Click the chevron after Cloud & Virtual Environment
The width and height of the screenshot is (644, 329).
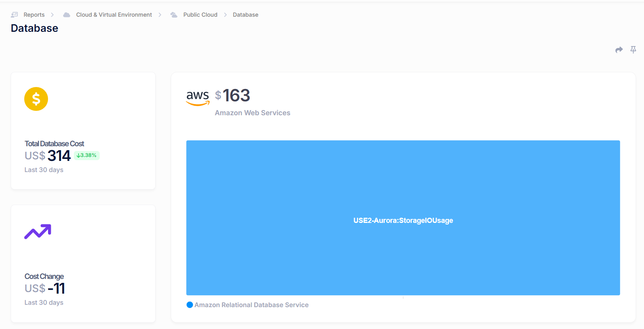coord(160,15)
